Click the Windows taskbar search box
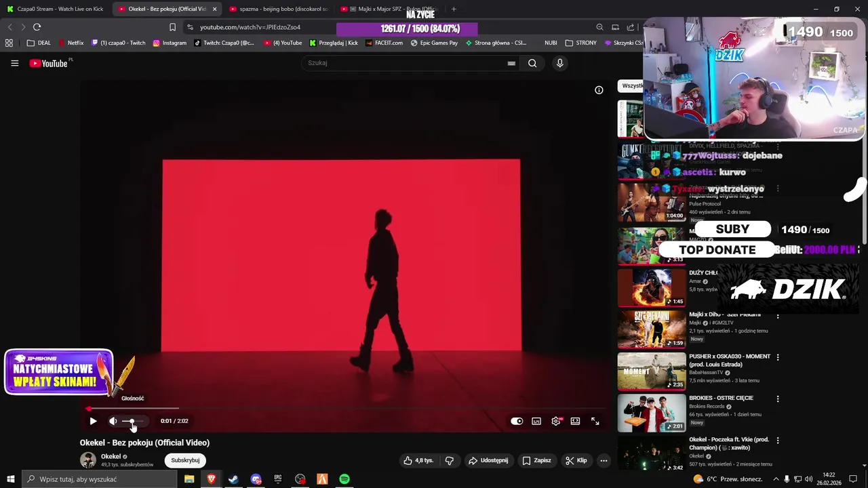 [x=100, y=479]
